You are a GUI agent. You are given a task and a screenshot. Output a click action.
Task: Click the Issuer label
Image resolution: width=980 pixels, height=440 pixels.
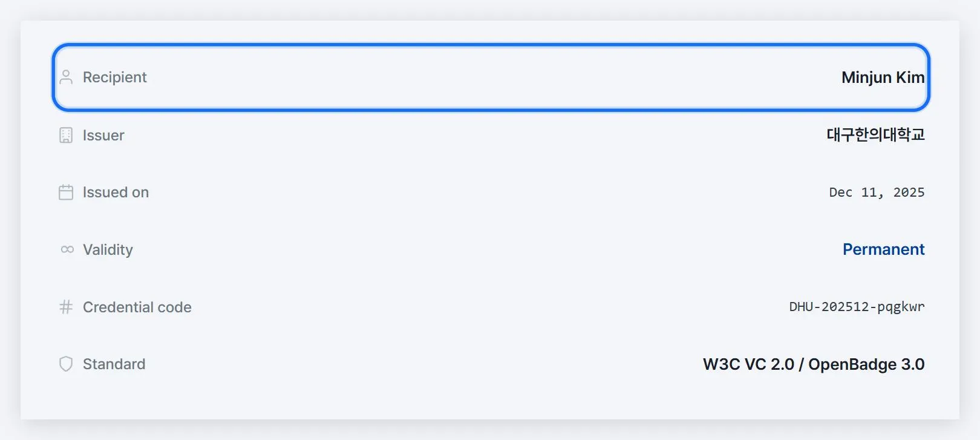point(103,136)
